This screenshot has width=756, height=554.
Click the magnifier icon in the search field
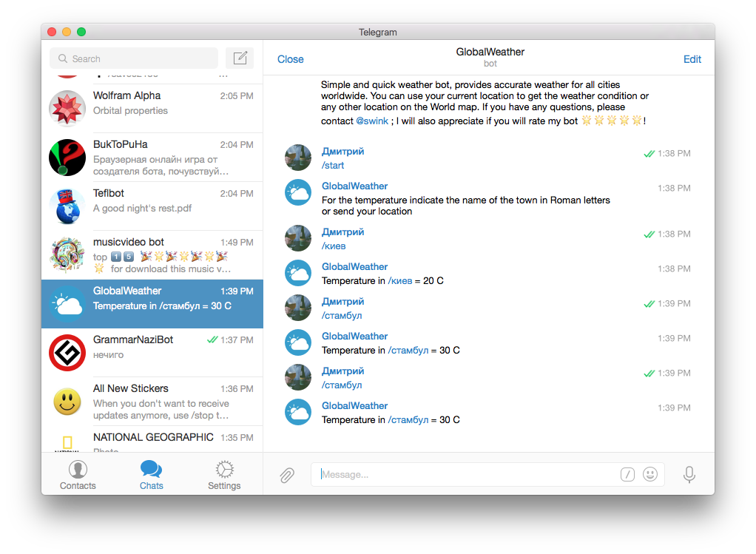coord(63,58)
